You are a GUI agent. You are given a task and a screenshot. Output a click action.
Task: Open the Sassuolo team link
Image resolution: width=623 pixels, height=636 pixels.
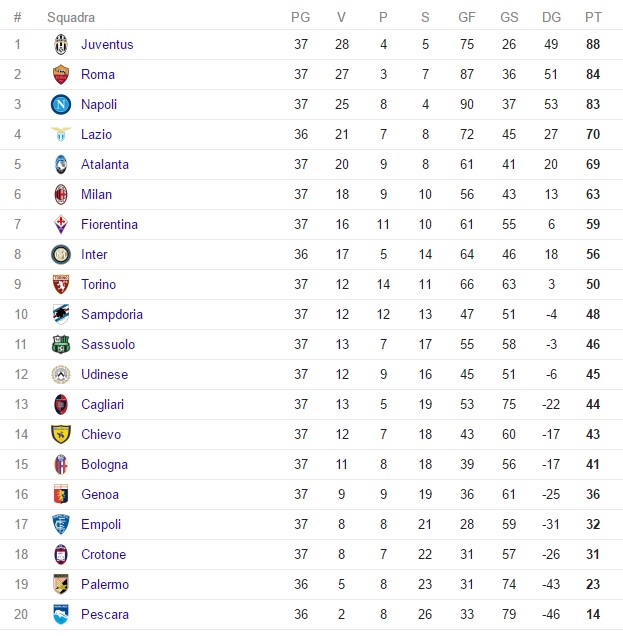tap(107, 344)
